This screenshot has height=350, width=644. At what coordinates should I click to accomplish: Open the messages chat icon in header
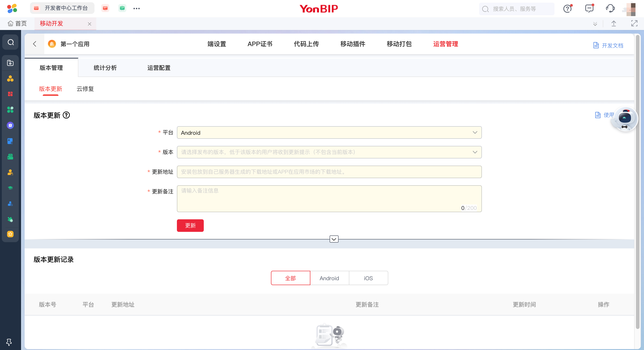coord(589,9)
